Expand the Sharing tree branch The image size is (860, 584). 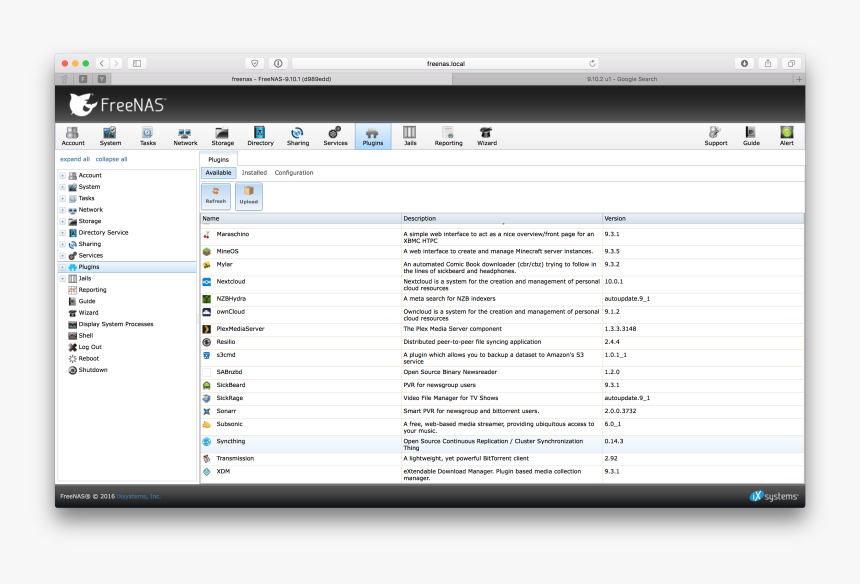tap(63, 243)
